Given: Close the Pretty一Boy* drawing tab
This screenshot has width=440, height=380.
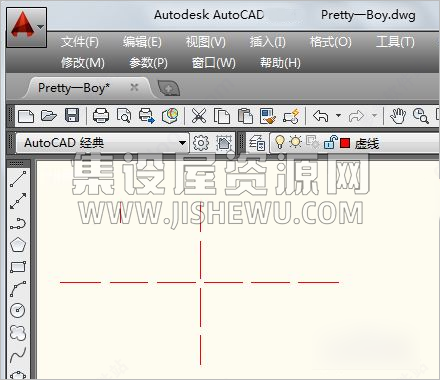Looking at the screenshot, I should point(134,88).
